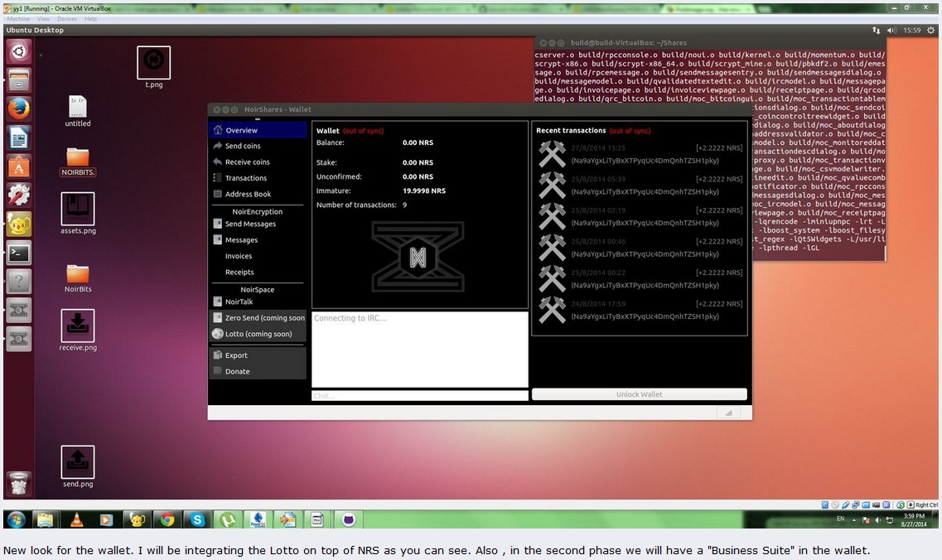Viewport: 942px width, 560px height.
Task: Select the mined transaction dated 25/8/2014 05:39
Action: tap(640, 186)
